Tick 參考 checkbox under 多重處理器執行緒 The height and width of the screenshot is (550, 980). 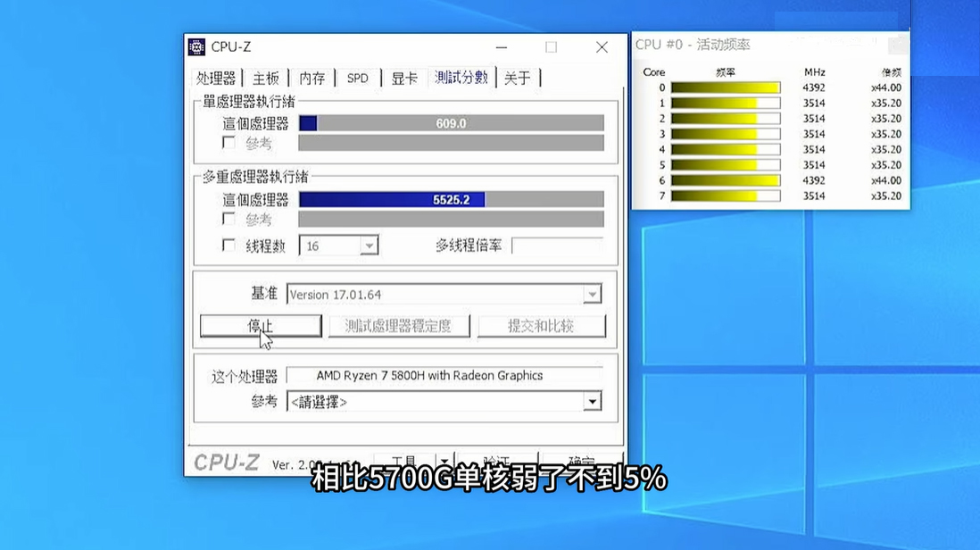pos(228,219)
